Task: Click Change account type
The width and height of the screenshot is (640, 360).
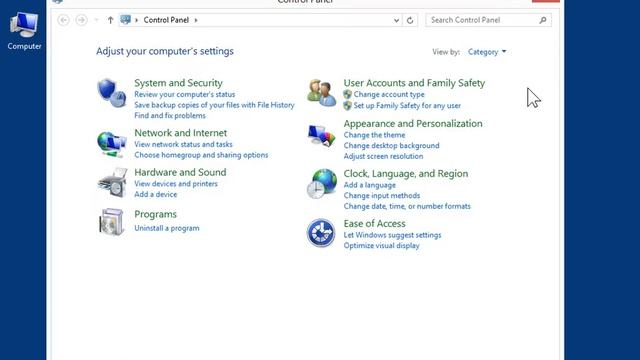Action: [389, 94]
